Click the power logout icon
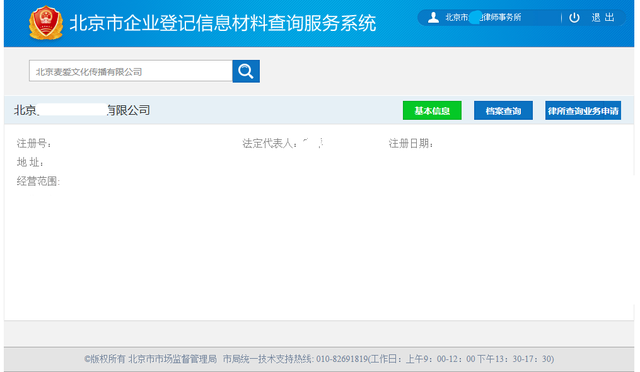 (574, 18)
